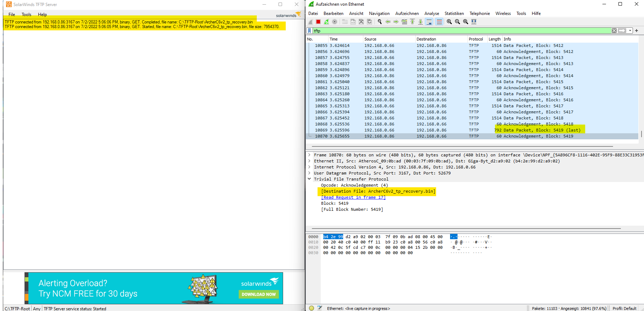Click the find packet magnifier icon
The width and height of the screenshot is (644, 311).
tap(380, 22)
